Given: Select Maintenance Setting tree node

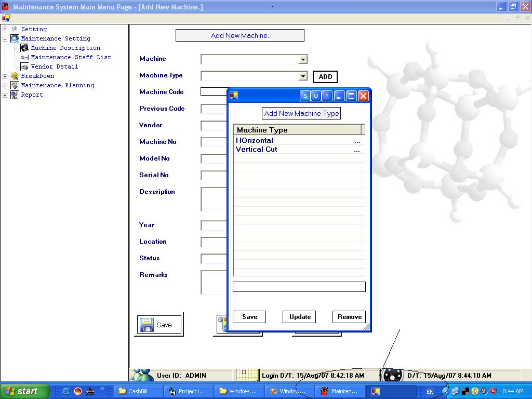Looking at the screenshot, I should 56,38.
